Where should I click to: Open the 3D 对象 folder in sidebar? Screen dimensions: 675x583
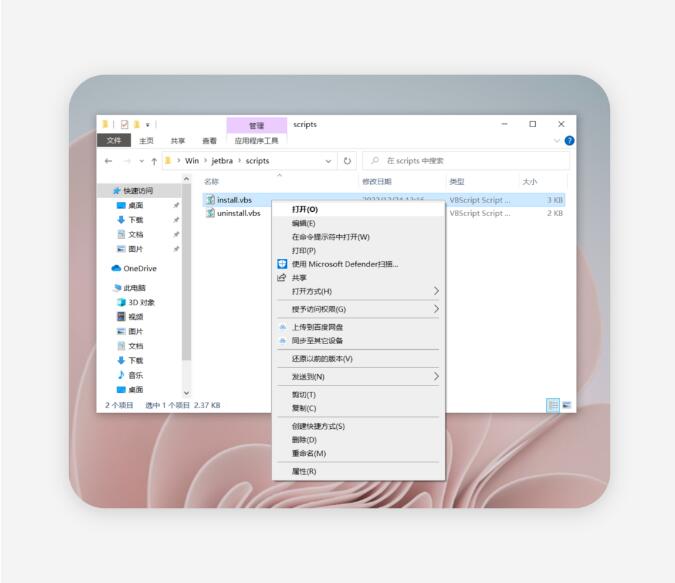[x=141, y=302]
